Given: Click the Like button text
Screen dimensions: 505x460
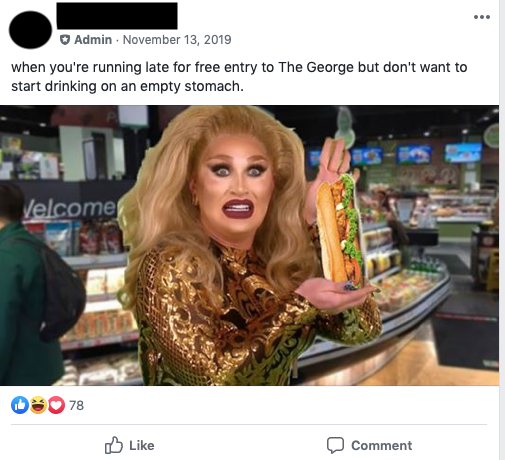Looking at the screenshot, I should click(142, 446).
